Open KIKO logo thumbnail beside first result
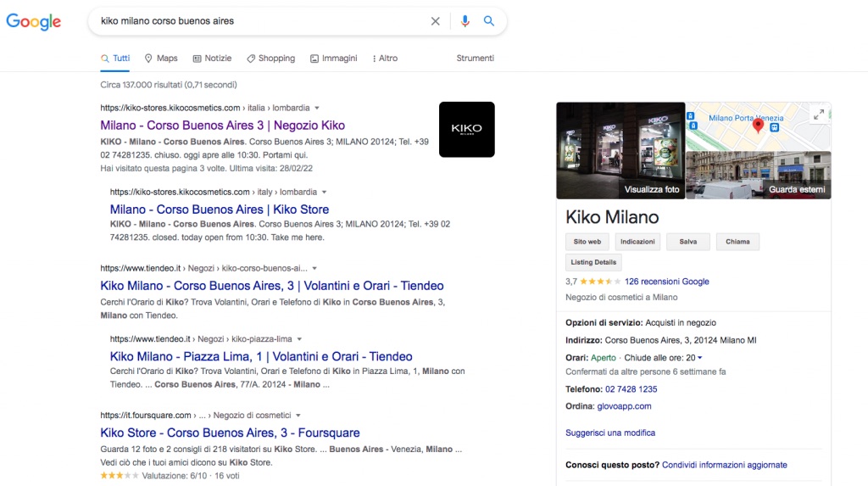The height and width of the screenshot is (486, 868). pyautogui.click(x=467, y=129)
